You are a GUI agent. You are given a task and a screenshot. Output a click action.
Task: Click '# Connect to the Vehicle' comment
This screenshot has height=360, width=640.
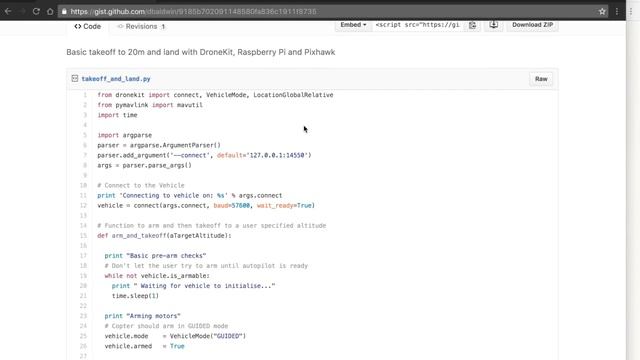[141, 185]
